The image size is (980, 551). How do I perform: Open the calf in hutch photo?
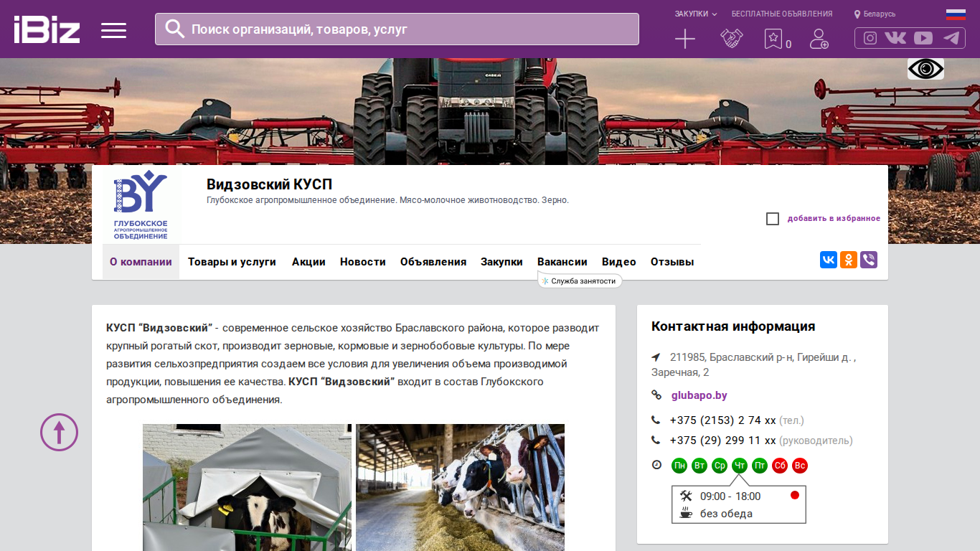(x=247, y=487)
